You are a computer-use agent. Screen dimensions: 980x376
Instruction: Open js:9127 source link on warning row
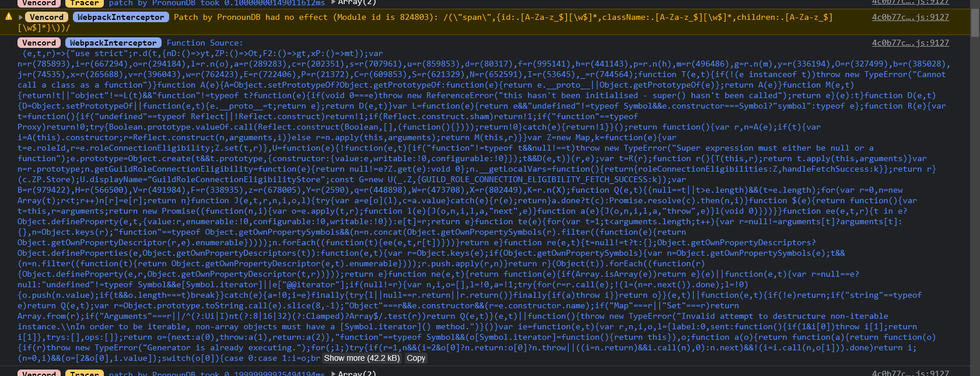pos(910,17)
